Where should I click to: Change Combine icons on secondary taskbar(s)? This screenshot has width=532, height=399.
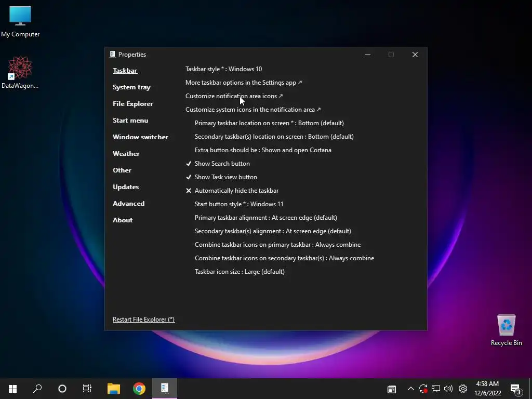[284, 259]
